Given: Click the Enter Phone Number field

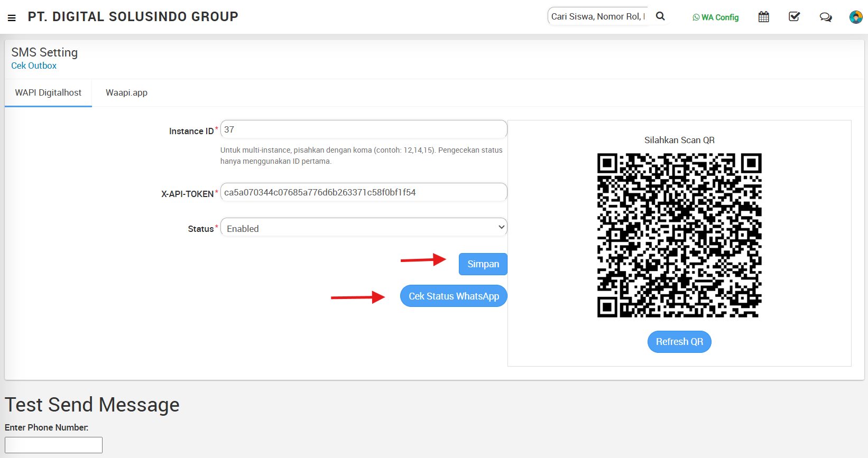Looking at the screenshot, I should (x=53, y=445).
